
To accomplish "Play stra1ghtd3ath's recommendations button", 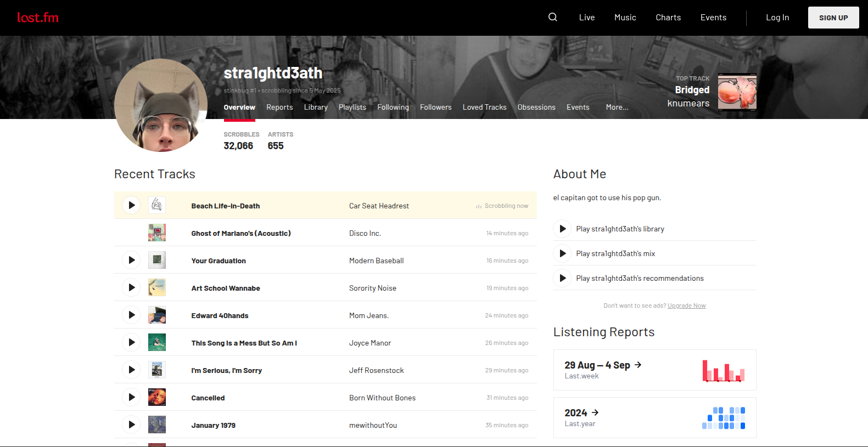I will [x=562, y=278].
